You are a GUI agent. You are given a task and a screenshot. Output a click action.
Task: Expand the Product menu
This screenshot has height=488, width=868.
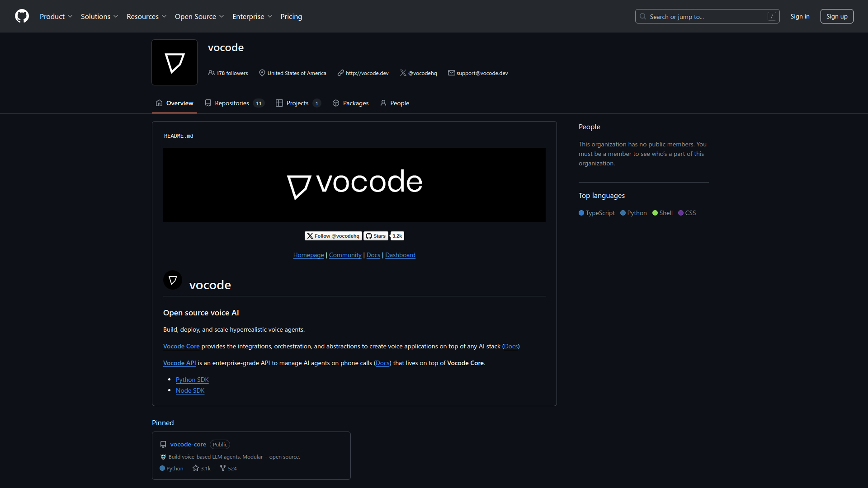(56, 16)
